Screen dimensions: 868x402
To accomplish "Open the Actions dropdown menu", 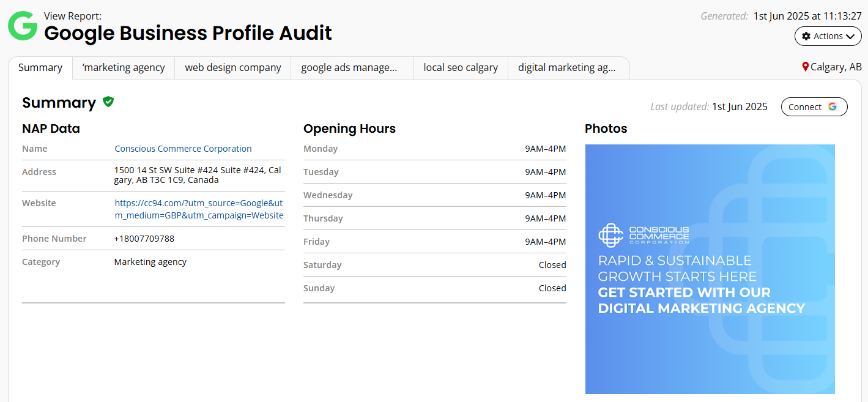I will pos(828,36).
